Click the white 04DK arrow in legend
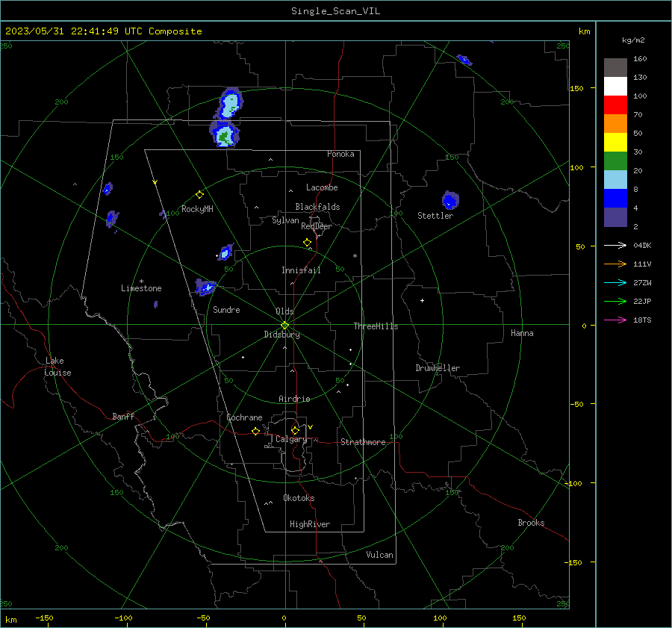Image resolution: width=672 pixels, height=628 pixels. click(615, 245)
